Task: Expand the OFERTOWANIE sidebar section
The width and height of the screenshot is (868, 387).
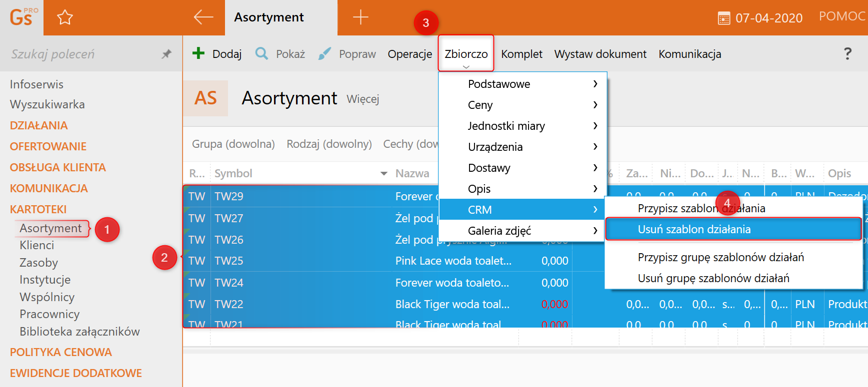Action: pyautogui.click(x=48, y=146)
